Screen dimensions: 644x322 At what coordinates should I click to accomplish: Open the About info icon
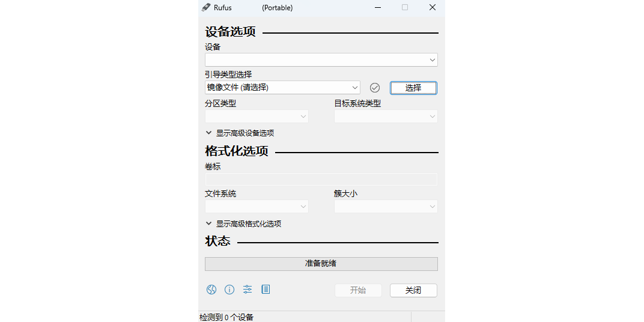[229, 290]
